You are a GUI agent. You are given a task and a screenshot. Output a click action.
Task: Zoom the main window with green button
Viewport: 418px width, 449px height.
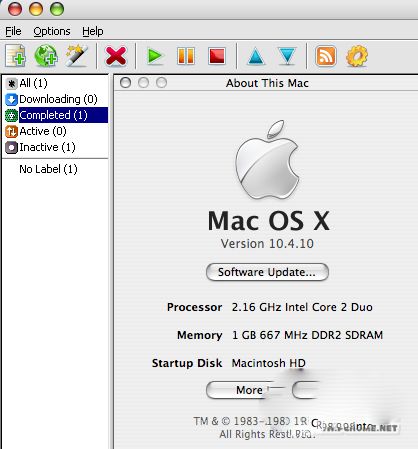[57, 9]
